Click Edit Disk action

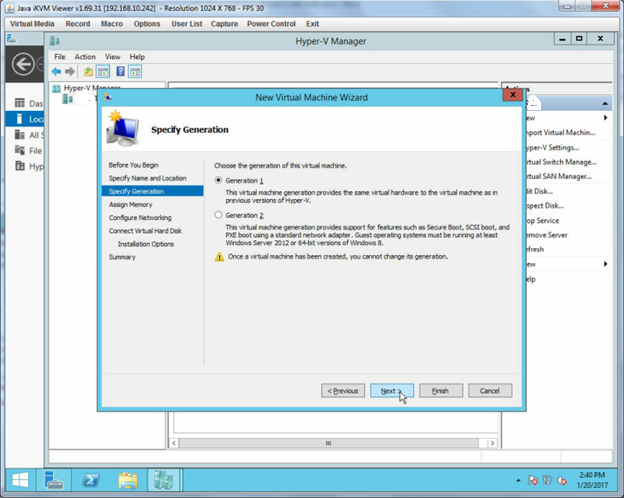539,191
